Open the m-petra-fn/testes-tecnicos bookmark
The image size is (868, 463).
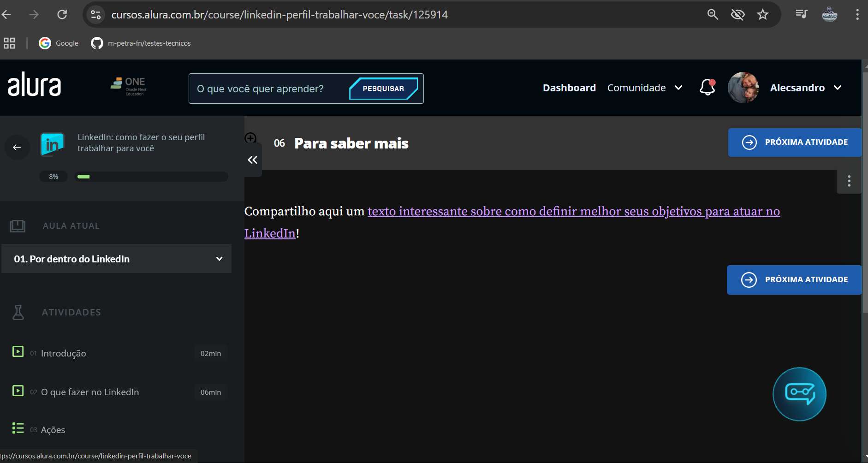point(141,43)
